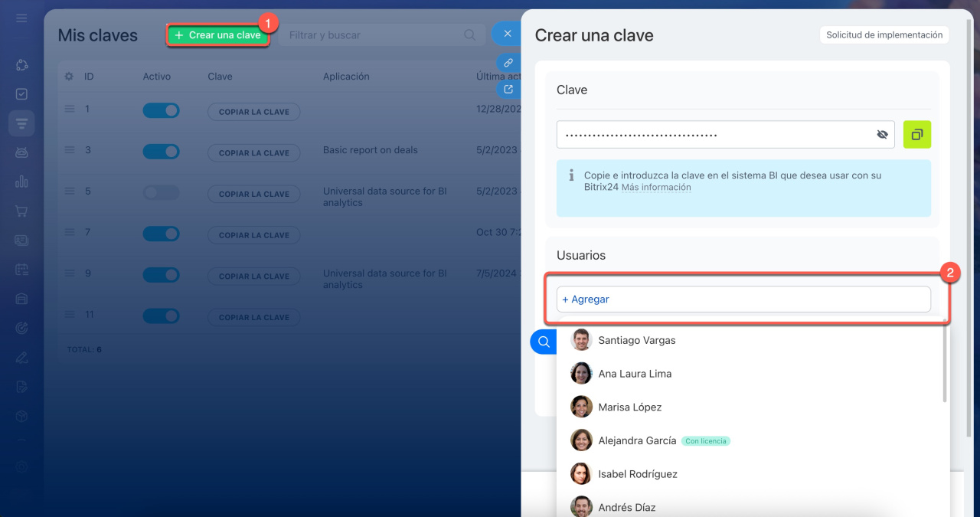The height and width of the screenshot is (517, 980).
Task: Open the hamburger menu in sidebar
Action: pyautogui.click(x=21, y=18)
